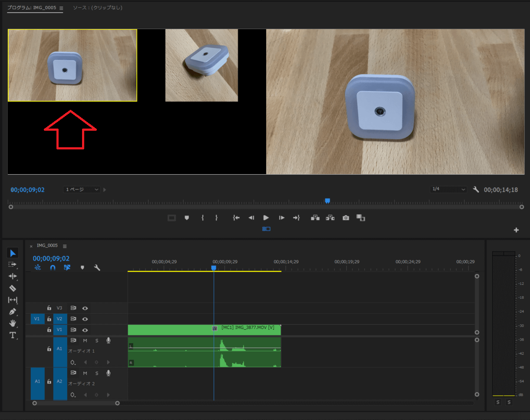The width and height of the screenshot is (530, 420).
Task: Select the Pen tool
Action: (13, 311)
